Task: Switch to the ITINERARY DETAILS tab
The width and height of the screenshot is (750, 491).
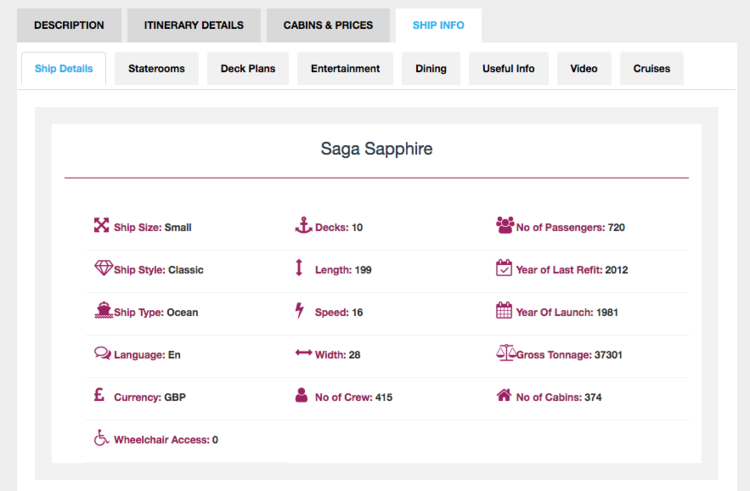Action: [194, 25]
